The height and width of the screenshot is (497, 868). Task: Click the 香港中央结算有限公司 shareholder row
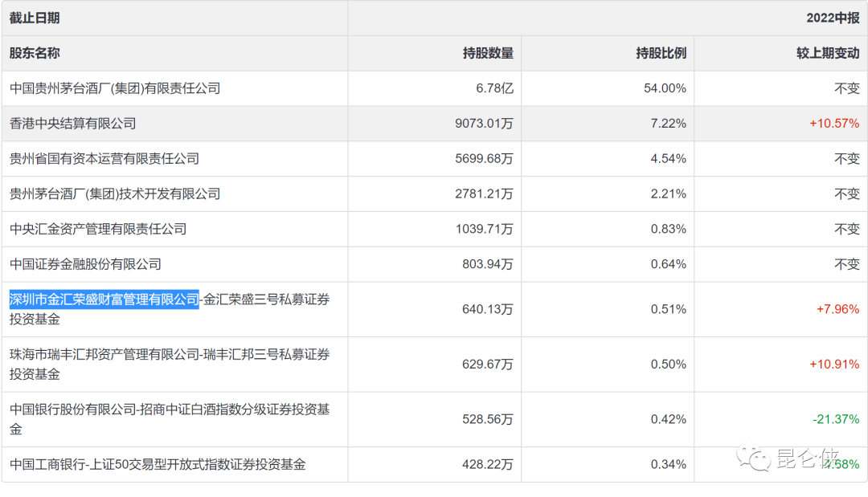(72, 124)
